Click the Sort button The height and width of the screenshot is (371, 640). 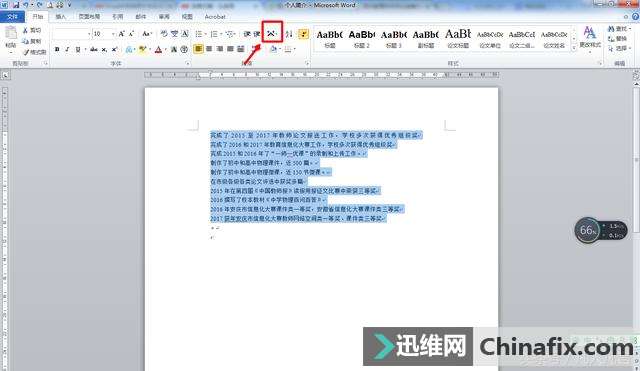[289, 34]
